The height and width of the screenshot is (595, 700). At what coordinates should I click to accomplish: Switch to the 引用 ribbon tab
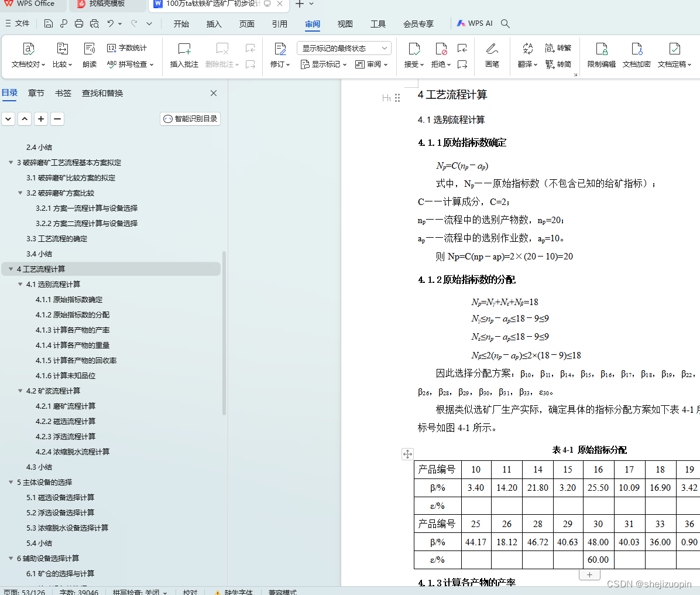coord(279,23)
